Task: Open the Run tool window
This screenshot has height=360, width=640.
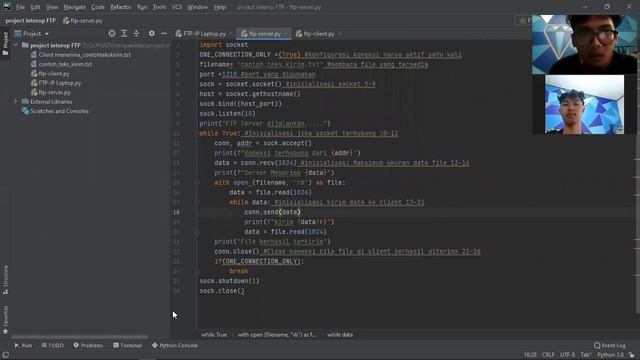Action: click(23, 345)
